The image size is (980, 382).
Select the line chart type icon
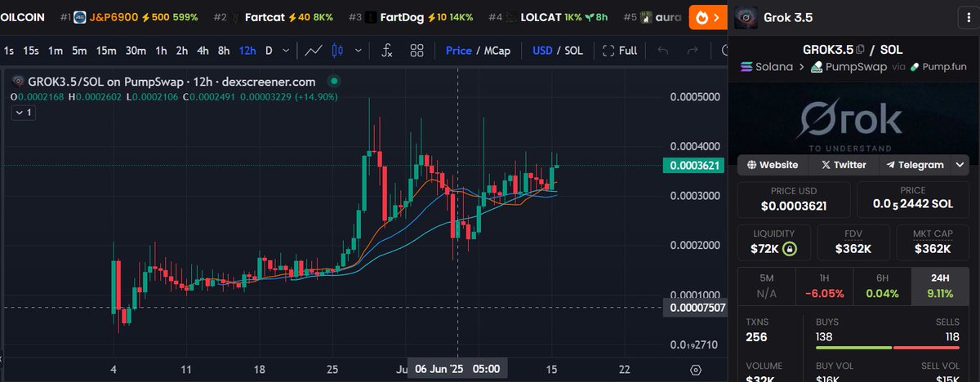[x=314, y=51]
